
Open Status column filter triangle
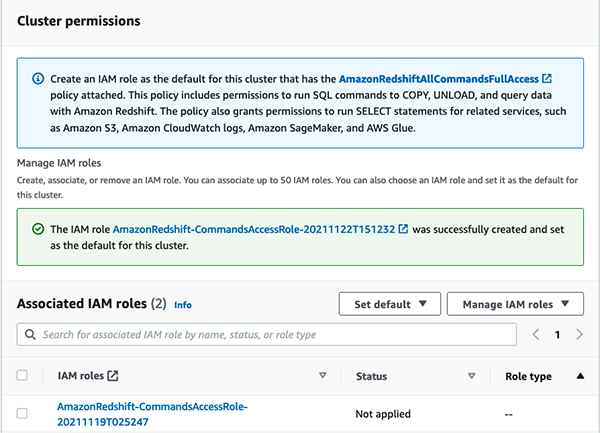point(471,376)
